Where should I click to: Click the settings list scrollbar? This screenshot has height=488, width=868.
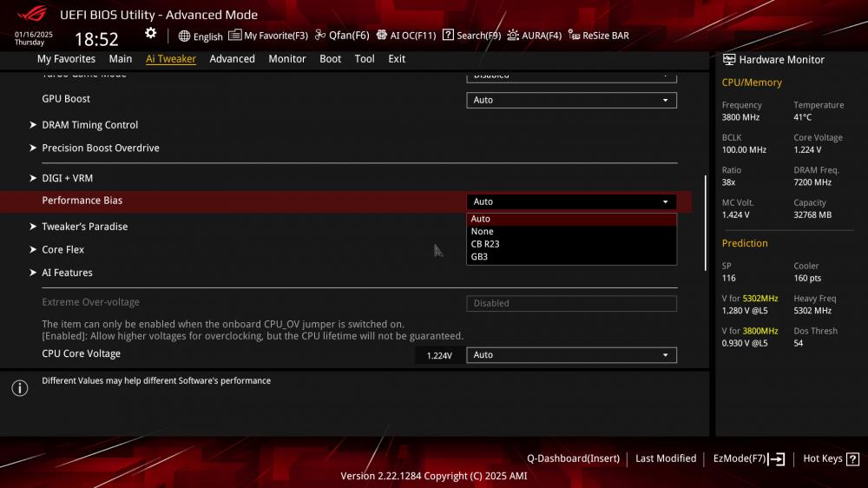tap(705, 223)
